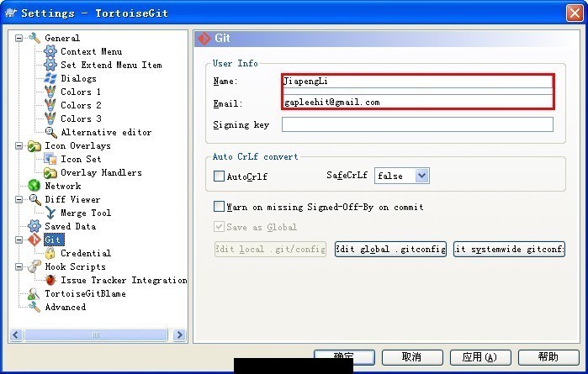Select the Network settings entry

(x=62, y=186)
